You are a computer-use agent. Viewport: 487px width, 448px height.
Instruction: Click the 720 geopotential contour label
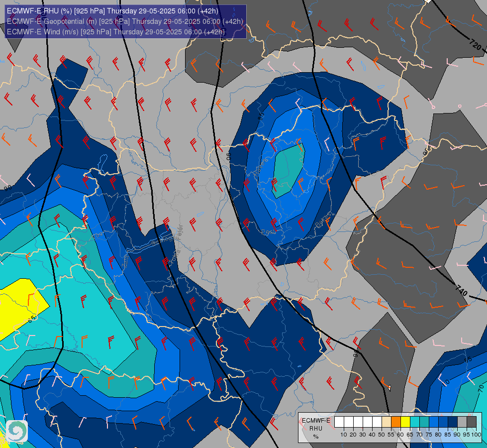coord(475,44)
